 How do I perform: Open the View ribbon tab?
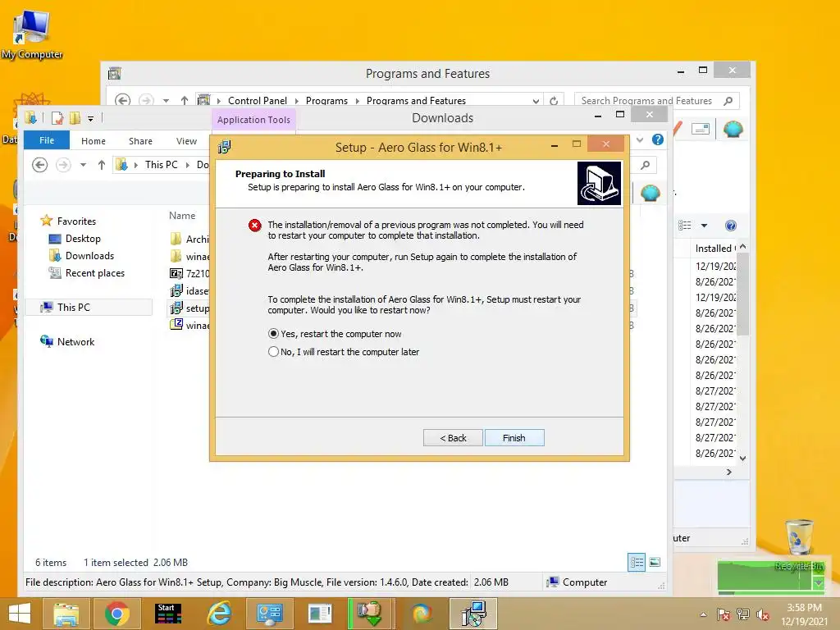point(186,141)
